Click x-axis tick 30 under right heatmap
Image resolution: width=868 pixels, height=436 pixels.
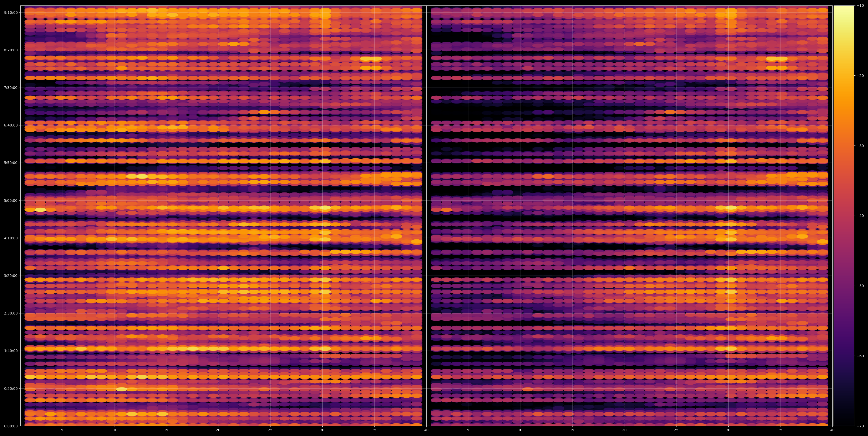pyautogui.click(x=728, y=430)
